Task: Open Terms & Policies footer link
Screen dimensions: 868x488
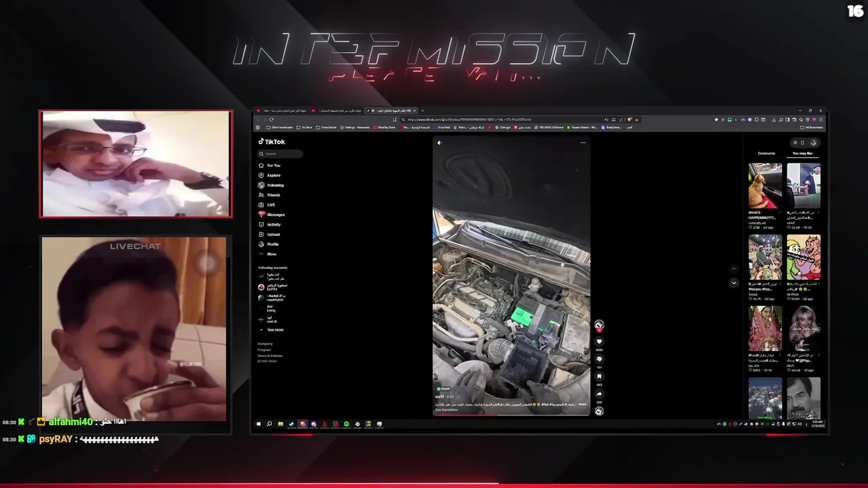Action: coord(270,356)
